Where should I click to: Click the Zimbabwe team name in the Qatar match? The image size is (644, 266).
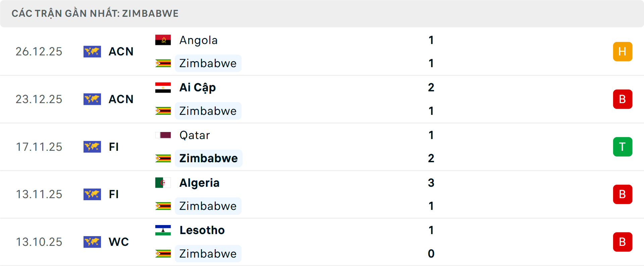[x=208, y=158]
